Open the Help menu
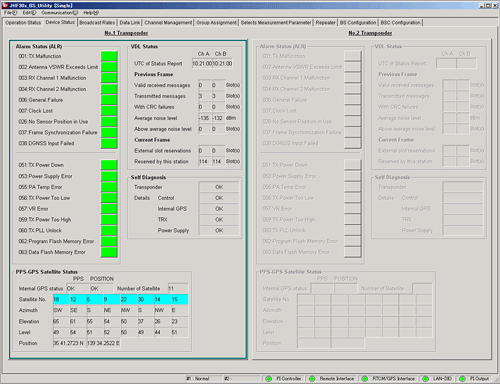500x384 pixels. coord(91,13)
